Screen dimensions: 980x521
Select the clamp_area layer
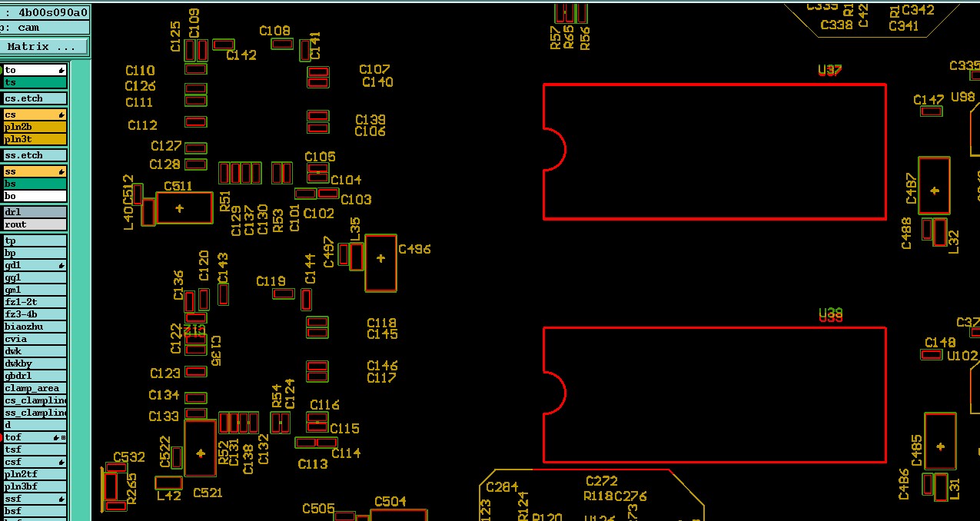pyautogui.click(x=35, y=388)
